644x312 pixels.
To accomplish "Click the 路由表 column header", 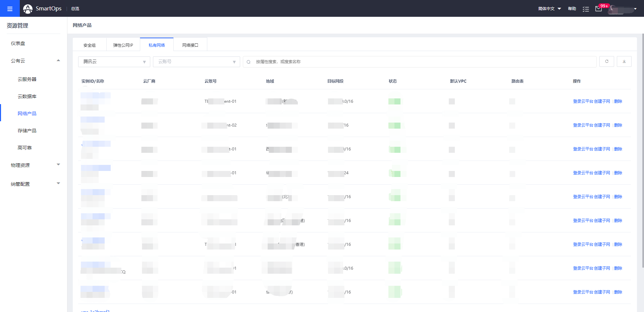I will tap(517, 81).
